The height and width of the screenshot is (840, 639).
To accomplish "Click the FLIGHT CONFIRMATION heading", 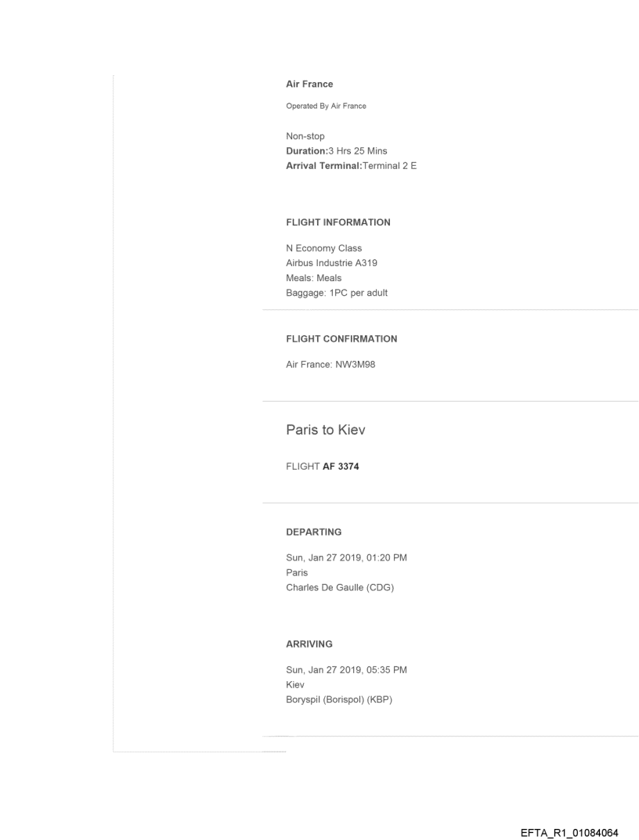I will [x=341, y=339].
